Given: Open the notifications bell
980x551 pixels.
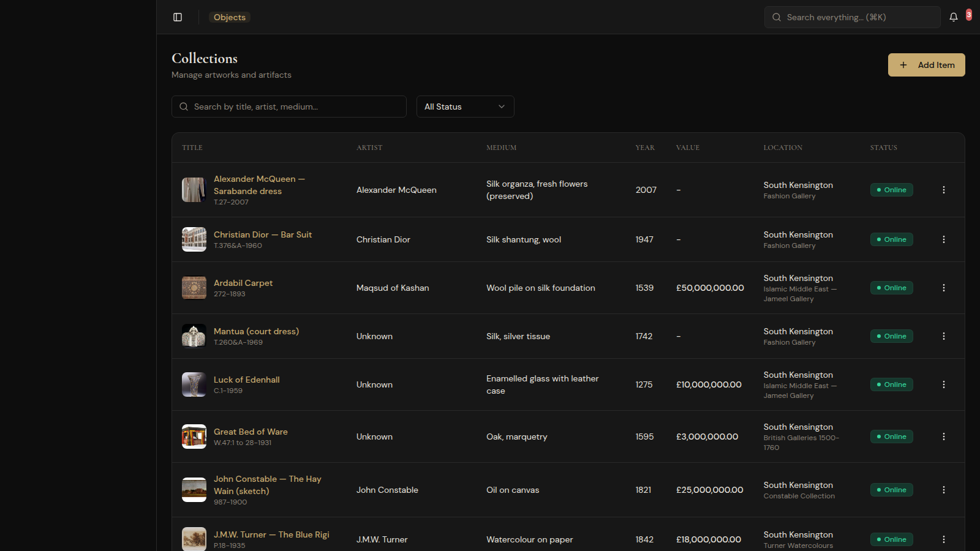Looking at the screenshot, I should pyautogui.click(x=953, y=17).
